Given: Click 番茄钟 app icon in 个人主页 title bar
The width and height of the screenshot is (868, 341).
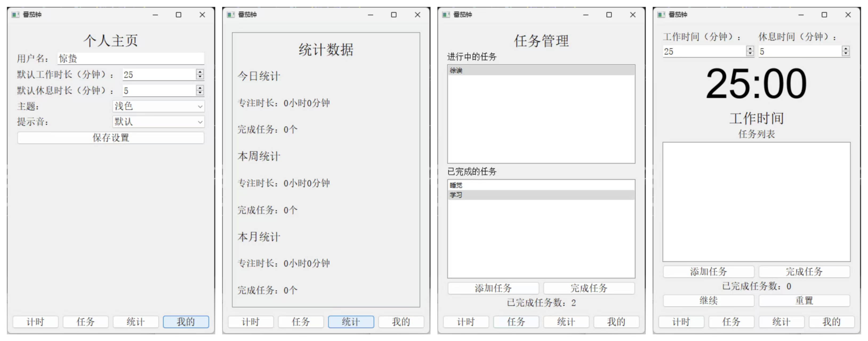Looking at the screenshot, I should tap(15, 14).
